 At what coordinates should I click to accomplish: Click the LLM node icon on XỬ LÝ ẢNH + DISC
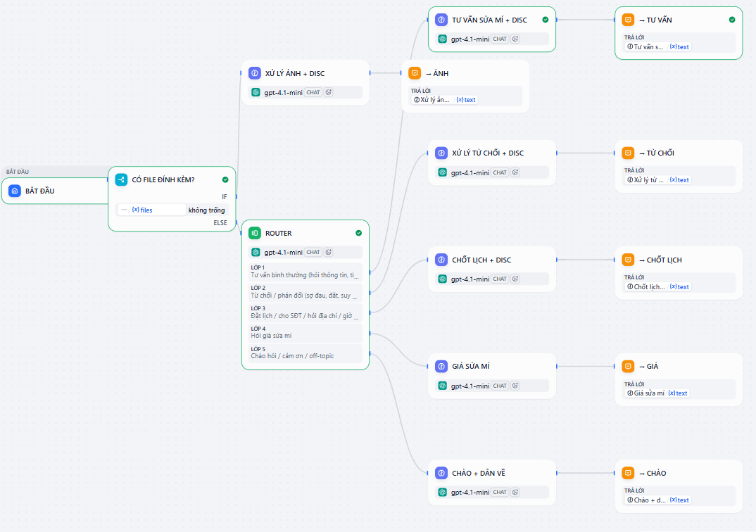(255, 72)
